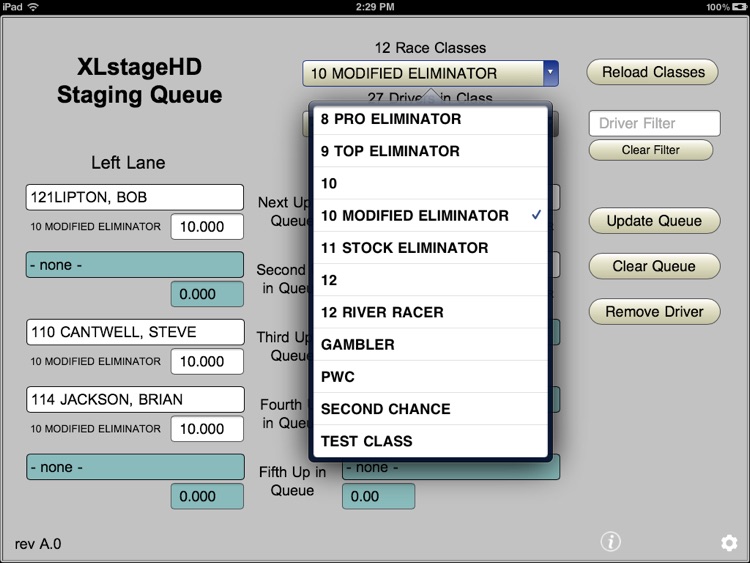
Task: Click the Update Queue button
Action: [x=654, y=221]
